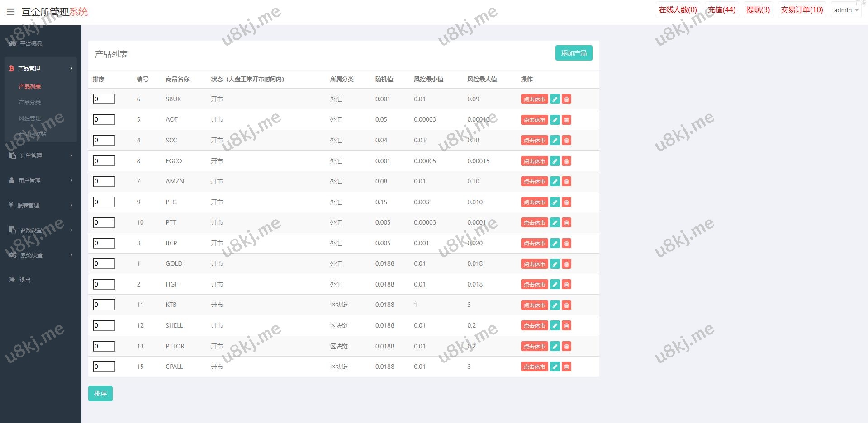Delete the AMZN product row
The image size is (868, 423).
point(566,182)
